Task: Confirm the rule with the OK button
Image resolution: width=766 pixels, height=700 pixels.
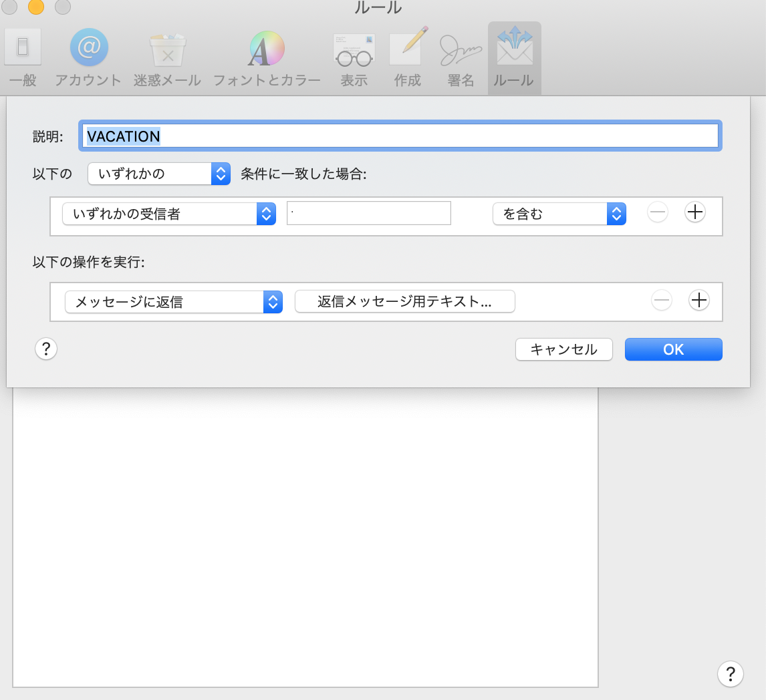Action: 673,349
